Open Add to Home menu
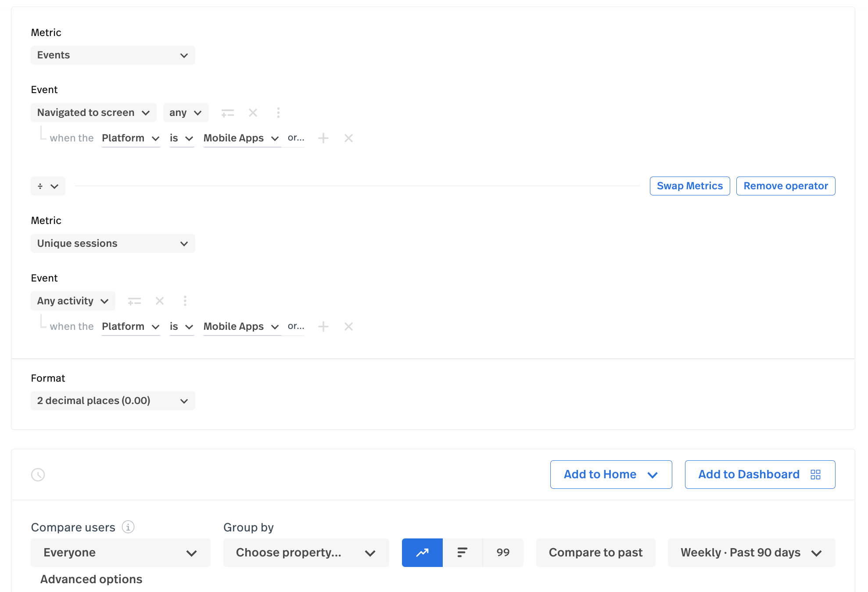 610,475
